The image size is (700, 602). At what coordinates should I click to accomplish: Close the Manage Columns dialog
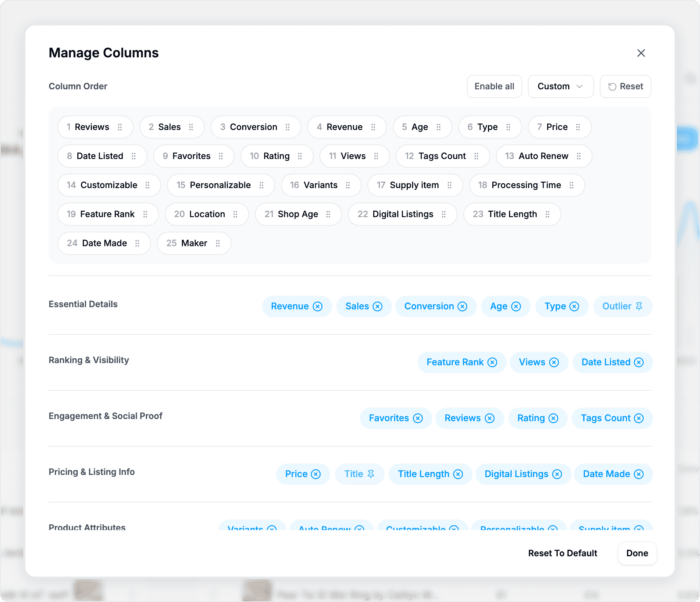coord(641,53)
